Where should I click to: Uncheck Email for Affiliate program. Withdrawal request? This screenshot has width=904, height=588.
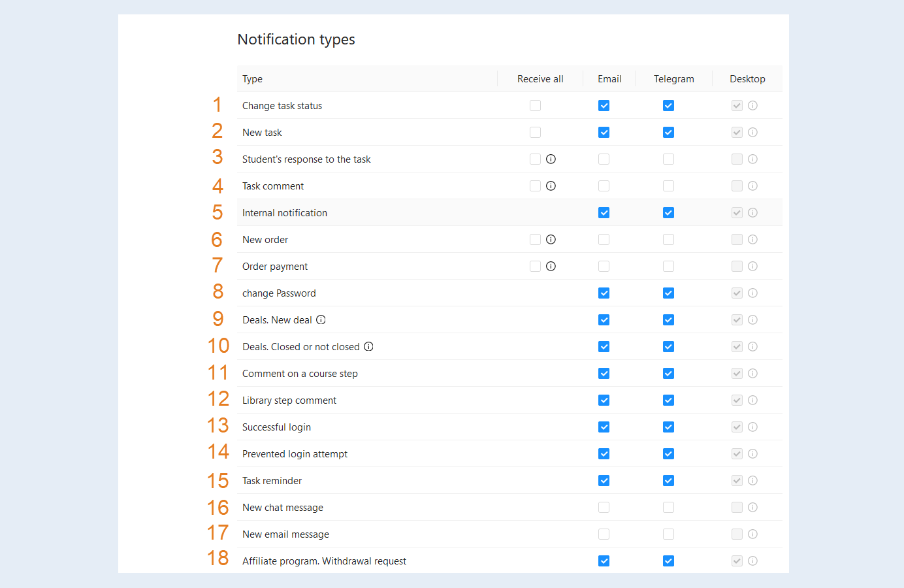[x=604, y=561]
